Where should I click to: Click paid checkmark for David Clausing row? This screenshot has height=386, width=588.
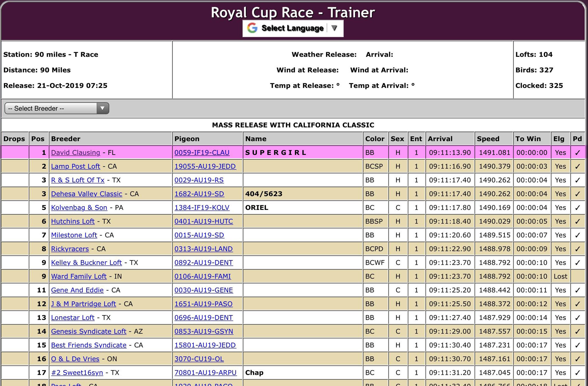point(577,153)
